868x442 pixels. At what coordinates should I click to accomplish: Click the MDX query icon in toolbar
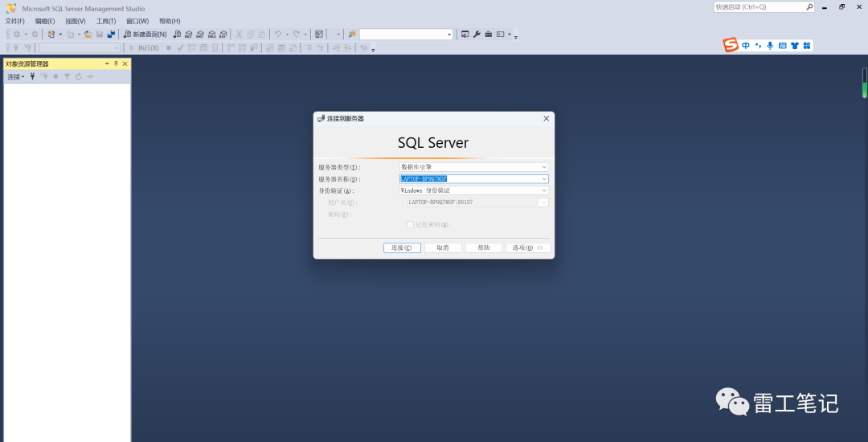coord(188,35)
